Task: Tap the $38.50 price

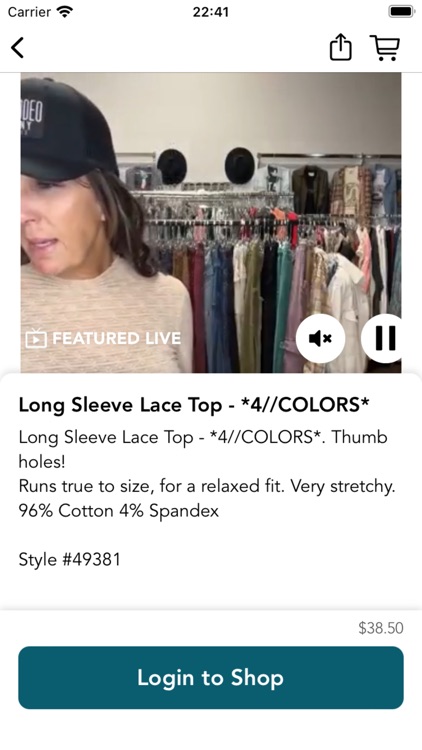Action: coord(381,628)
